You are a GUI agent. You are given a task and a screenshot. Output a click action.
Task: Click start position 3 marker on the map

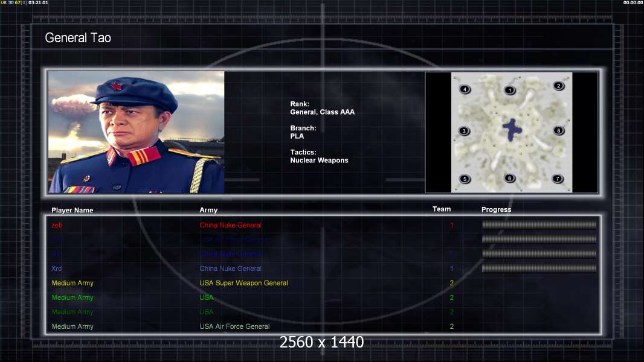[x=464, y=131]
